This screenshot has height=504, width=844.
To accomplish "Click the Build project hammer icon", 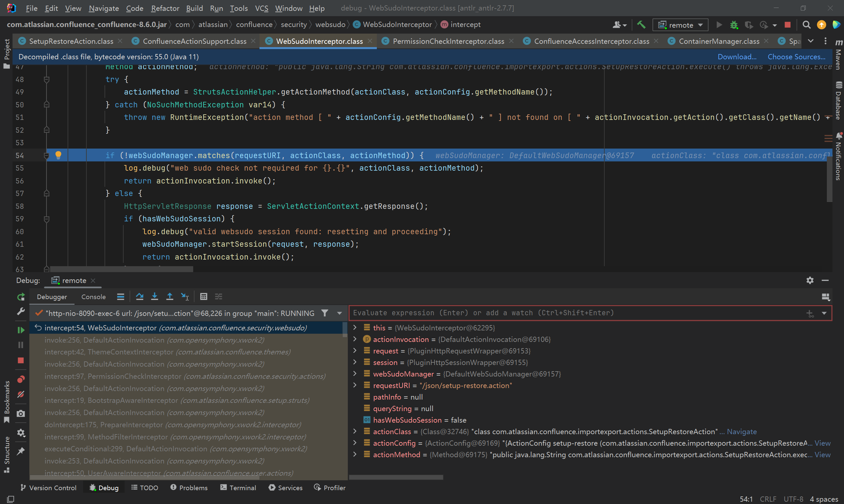I will coord(641,24).
